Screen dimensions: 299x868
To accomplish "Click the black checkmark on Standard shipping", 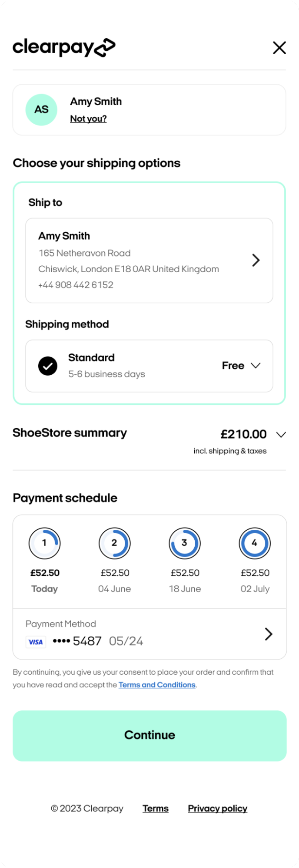I will pos(48,366).
